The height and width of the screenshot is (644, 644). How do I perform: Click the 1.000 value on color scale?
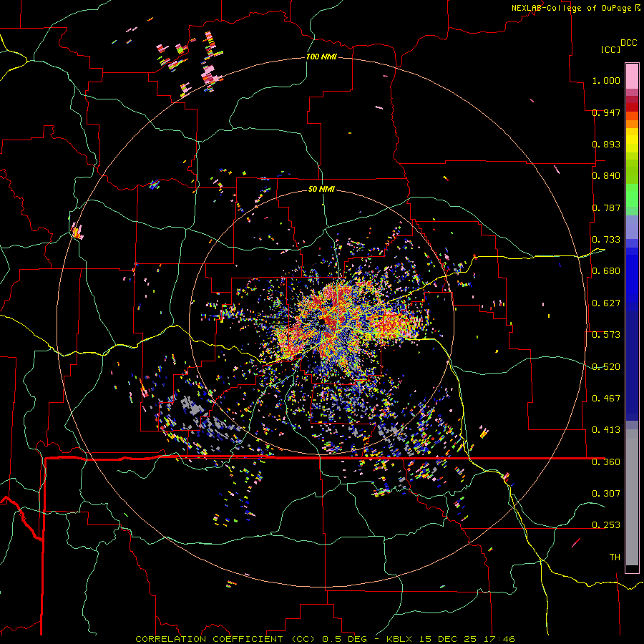pos(606,80)
